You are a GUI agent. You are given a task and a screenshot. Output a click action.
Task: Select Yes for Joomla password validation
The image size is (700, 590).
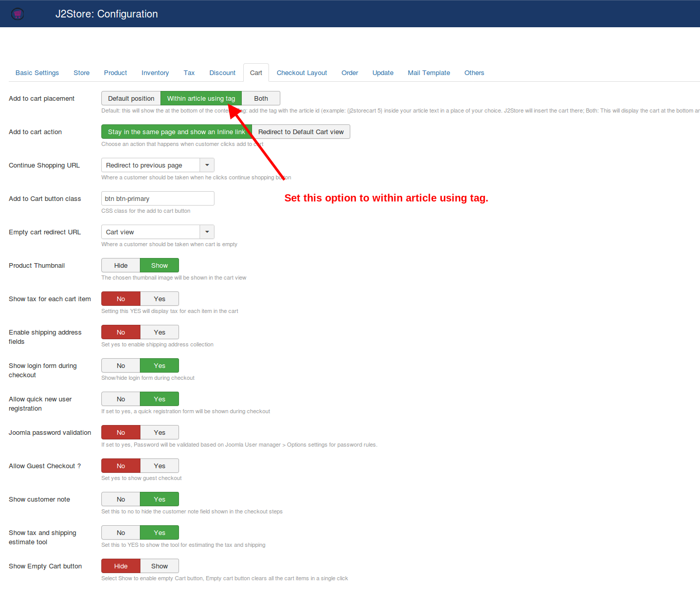click(x=159, y=433)
